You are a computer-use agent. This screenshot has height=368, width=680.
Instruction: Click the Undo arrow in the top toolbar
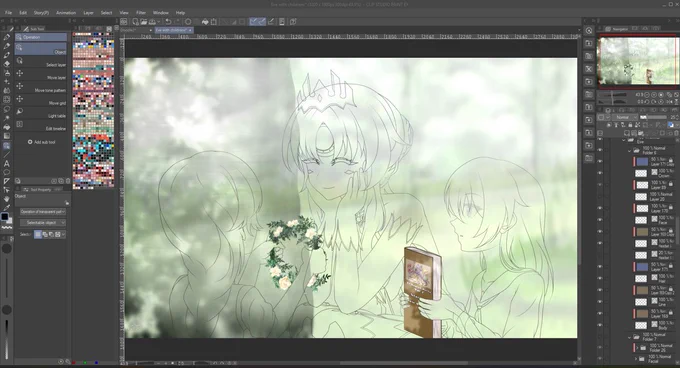click(x=168, y=22)
